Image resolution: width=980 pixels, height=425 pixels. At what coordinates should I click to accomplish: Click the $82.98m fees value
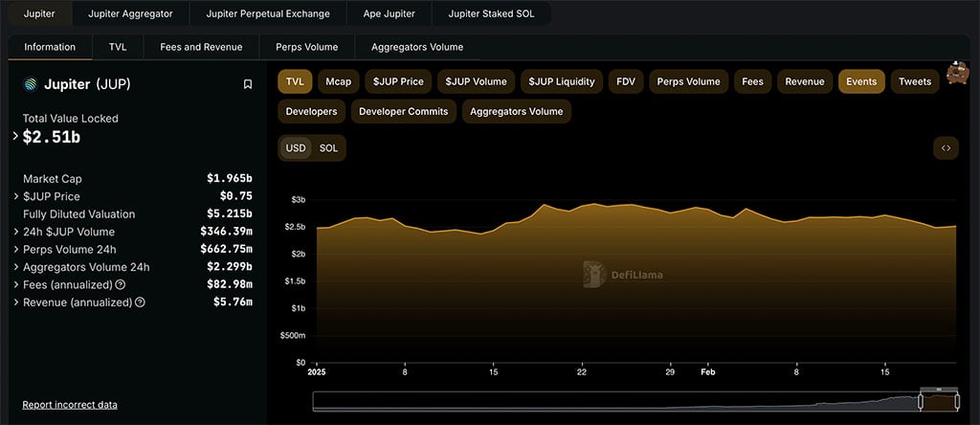[230, 284]
